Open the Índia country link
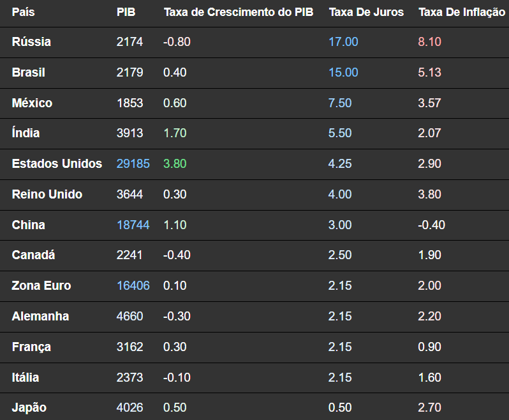 [x=26, y=133]
